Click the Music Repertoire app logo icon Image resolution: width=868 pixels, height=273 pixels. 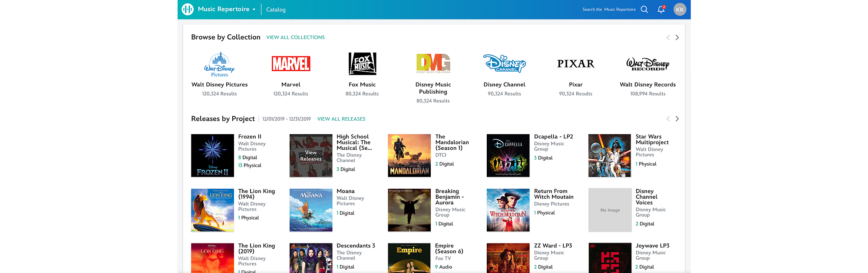point(188,9)
